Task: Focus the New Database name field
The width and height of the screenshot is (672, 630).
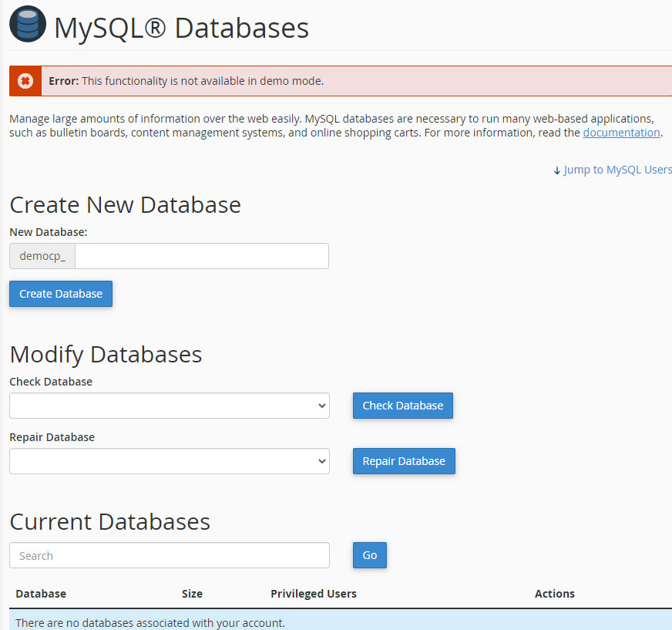Action: tap(201, 256)
